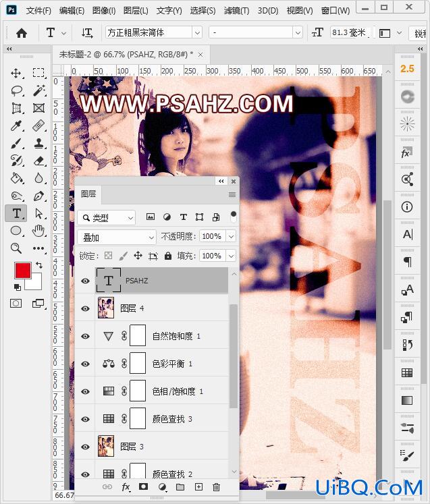430x504 pixels.
Task: Hide the PSAHZ text layer
Action: click(x=85, y=281)
